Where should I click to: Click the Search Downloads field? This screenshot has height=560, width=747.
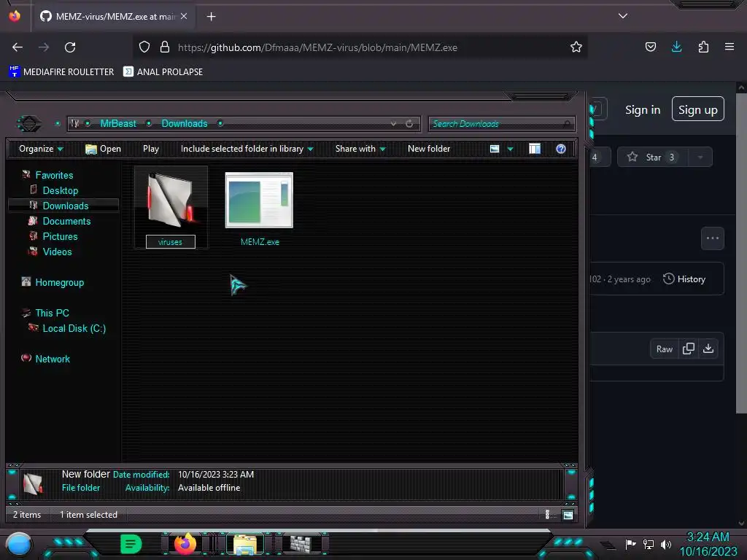[x=502, y=124]
